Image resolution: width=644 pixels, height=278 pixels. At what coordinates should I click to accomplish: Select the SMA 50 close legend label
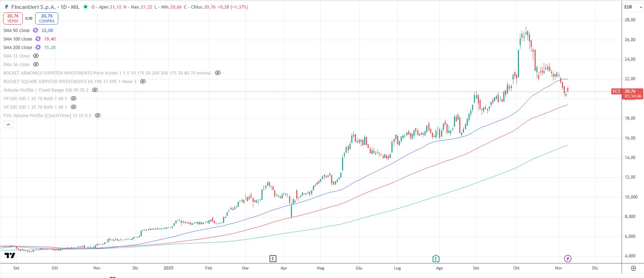17,31
